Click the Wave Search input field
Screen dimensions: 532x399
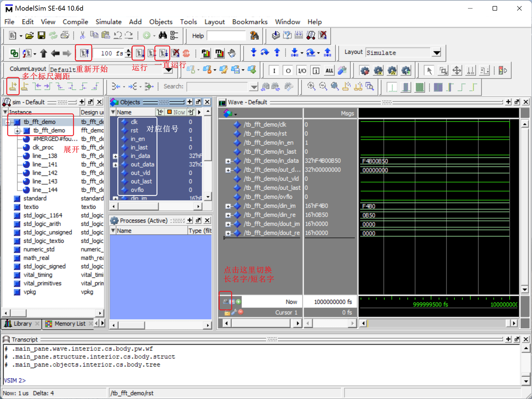[x=217, y=87]
